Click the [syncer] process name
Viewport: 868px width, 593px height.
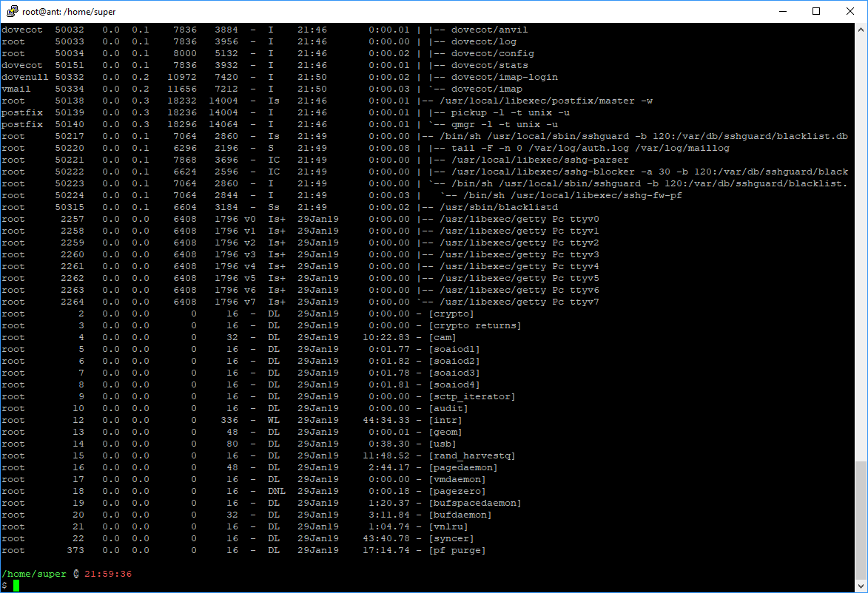[x=451, y=538]
